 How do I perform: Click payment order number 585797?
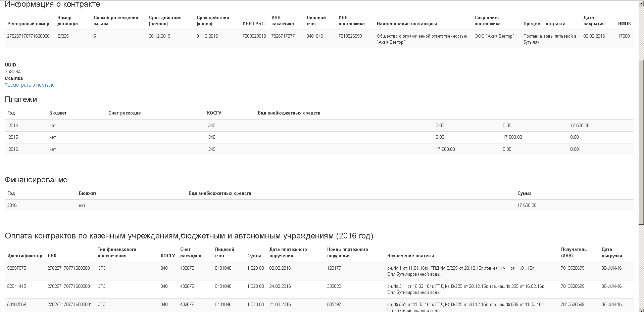click(334, 304)
